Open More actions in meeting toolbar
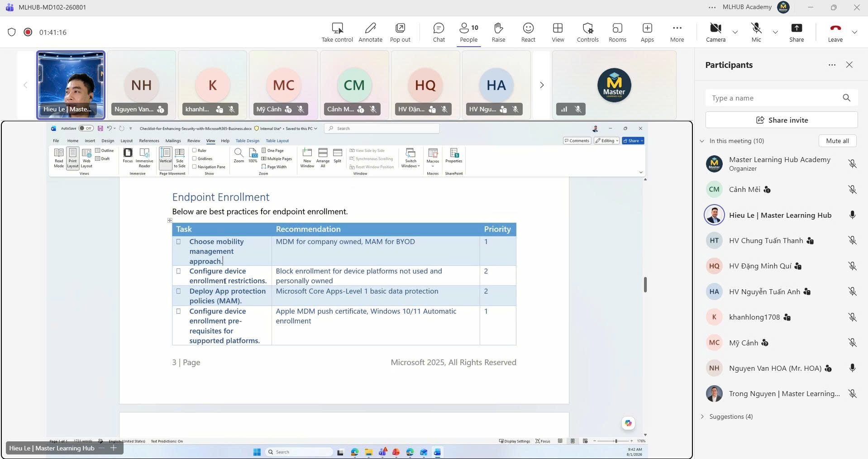 677,32
